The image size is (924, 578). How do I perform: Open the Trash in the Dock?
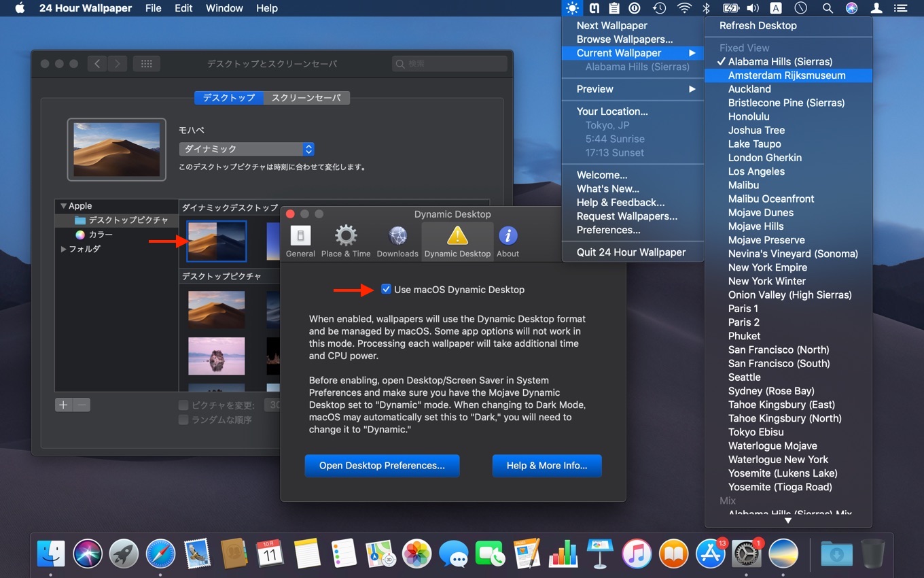tap(873, 554)
